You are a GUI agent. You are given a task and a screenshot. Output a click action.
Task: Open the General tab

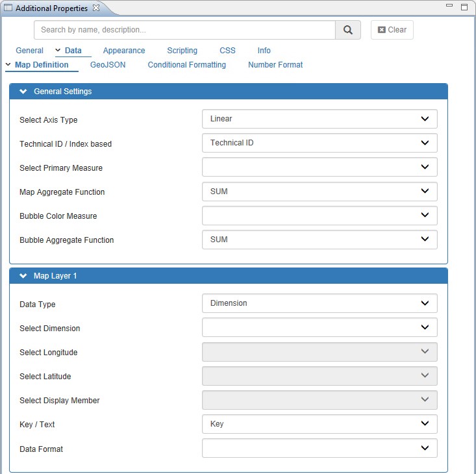click(x=29, y=51)
